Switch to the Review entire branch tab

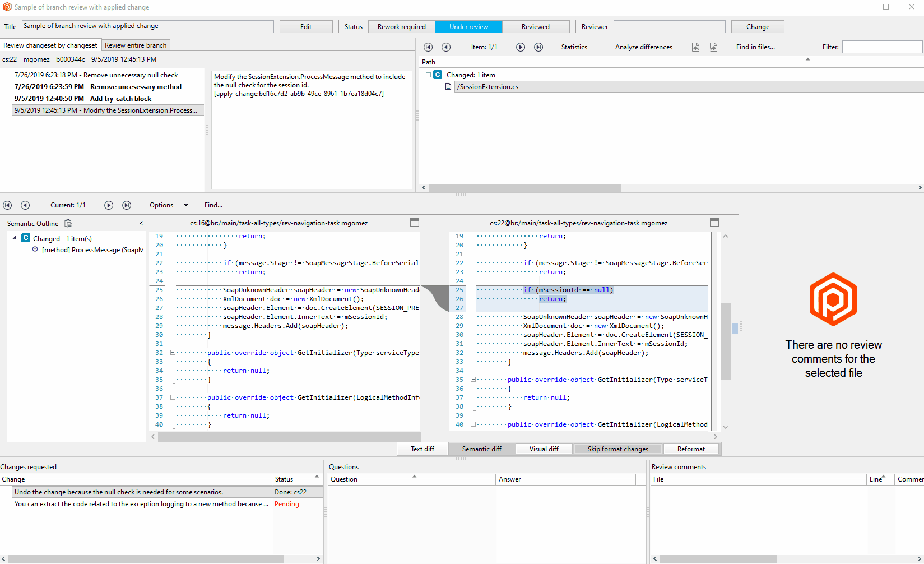click(x=135, y=45)
